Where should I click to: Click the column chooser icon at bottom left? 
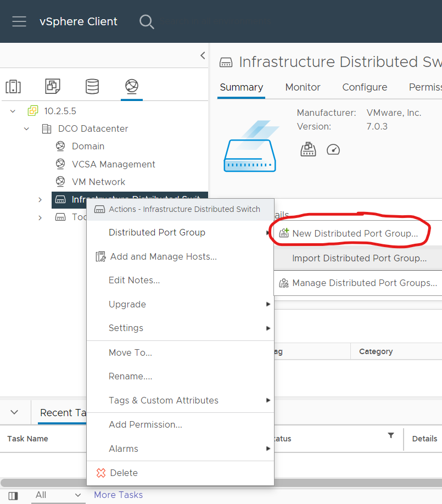tap(13, 496)
